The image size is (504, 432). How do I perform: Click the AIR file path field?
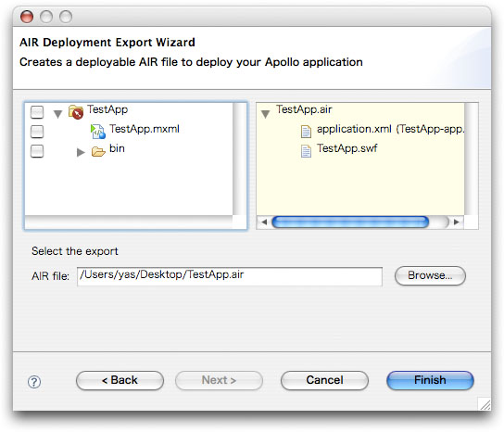pyautogui.click(x=230, y=276)
